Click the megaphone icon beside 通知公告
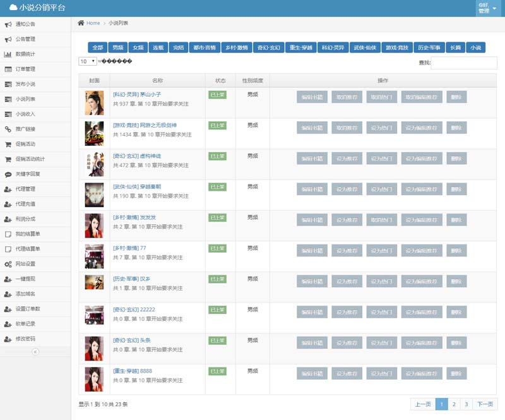The width and height of the screenshot is (505, 420). click(x=8, y=25)
